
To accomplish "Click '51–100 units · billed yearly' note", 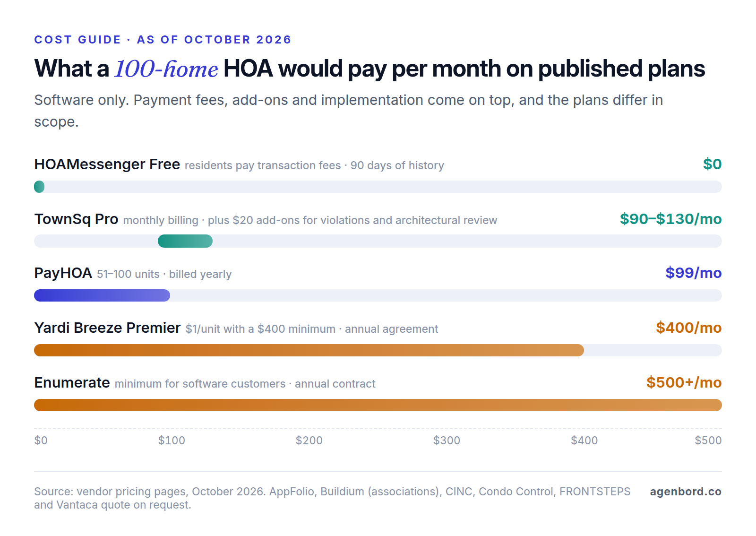I will coord(164,274).
